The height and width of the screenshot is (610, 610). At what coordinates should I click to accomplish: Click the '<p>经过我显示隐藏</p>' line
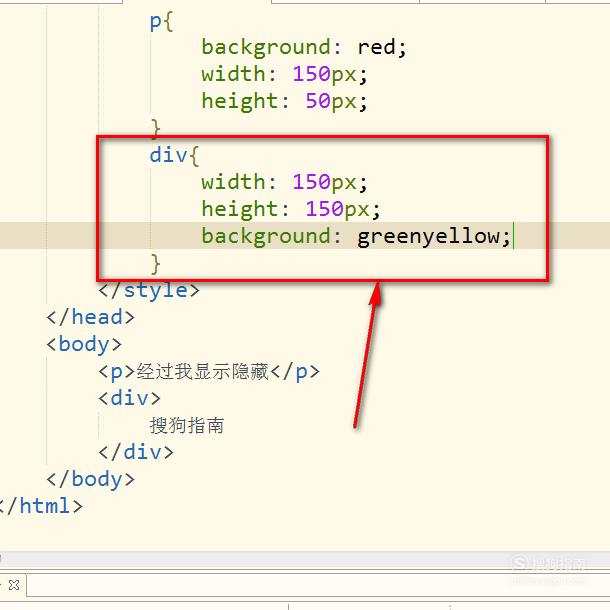pyautogui.click(x=209, y=372)
